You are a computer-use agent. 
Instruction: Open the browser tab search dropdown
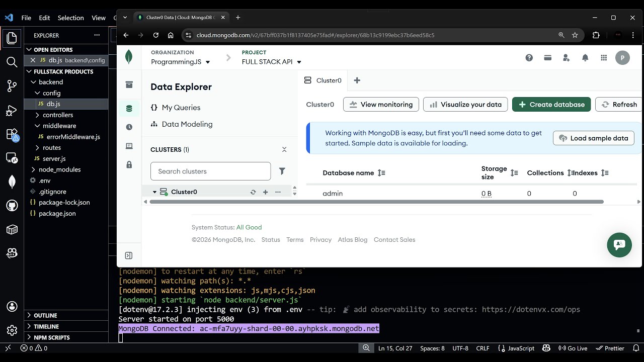tap(125, 17)
